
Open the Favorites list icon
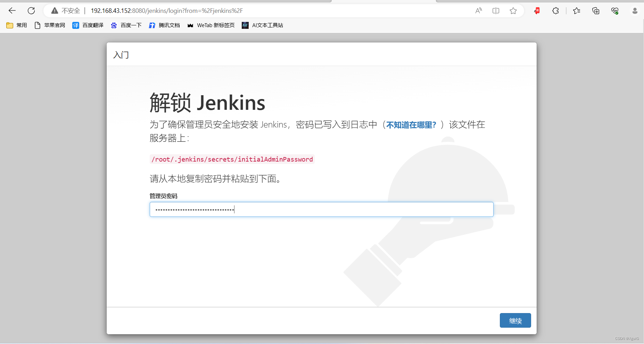pos(577,11)
